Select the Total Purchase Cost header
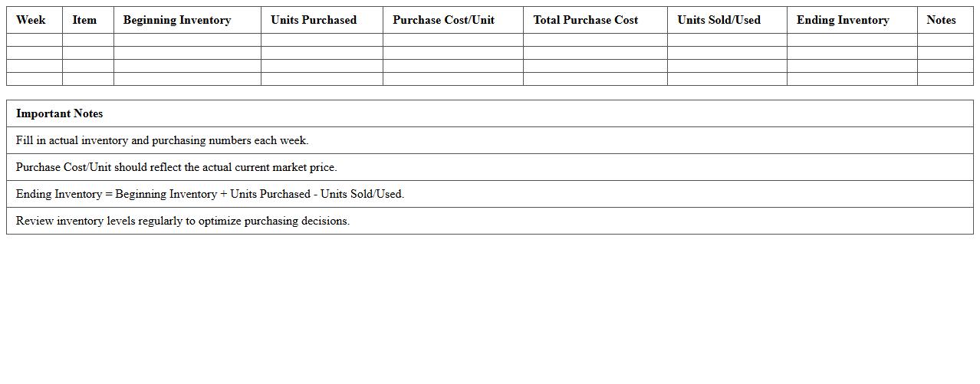Screen dimensions: 980x384 point(586,20)
